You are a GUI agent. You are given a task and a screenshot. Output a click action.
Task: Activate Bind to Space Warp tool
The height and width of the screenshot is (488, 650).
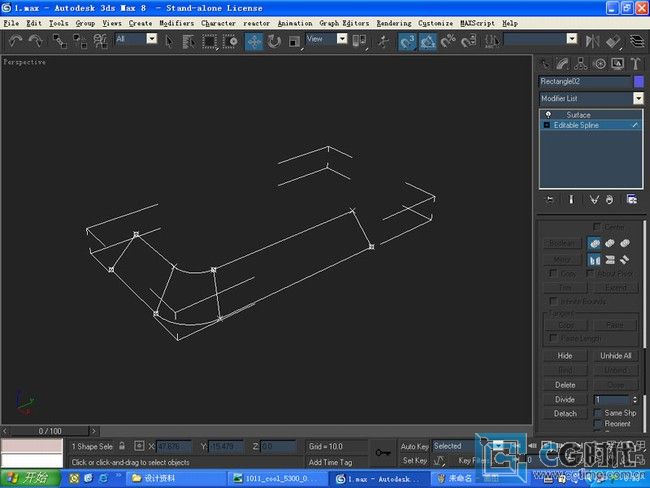100,41
